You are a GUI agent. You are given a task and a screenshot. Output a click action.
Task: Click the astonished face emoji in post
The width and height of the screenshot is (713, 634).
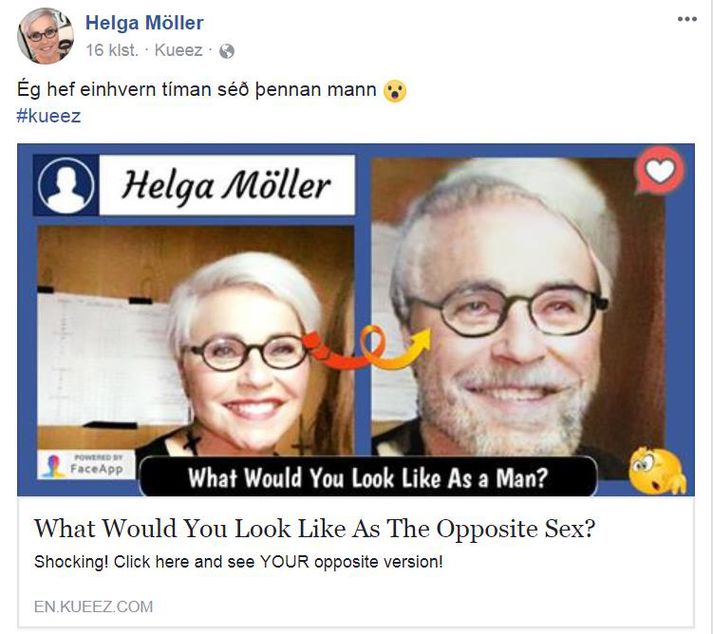[394, 91]
